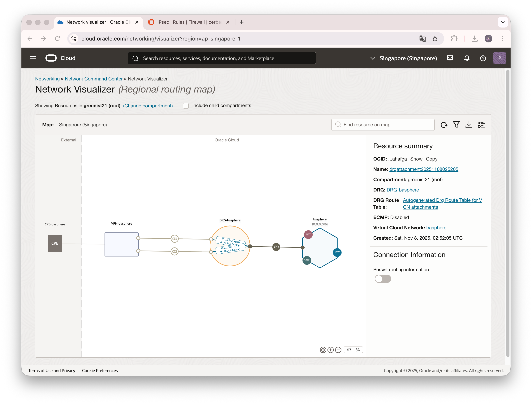The height and width of the screenshot is (404, 532).
Task: Open the map filter funnel icon
Action: point(456,125)
